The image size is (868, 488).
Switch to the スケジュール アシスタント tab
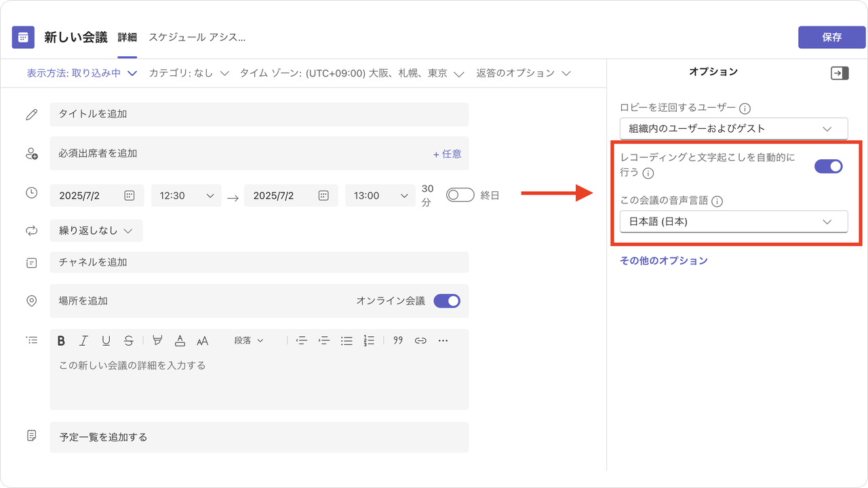197,37
